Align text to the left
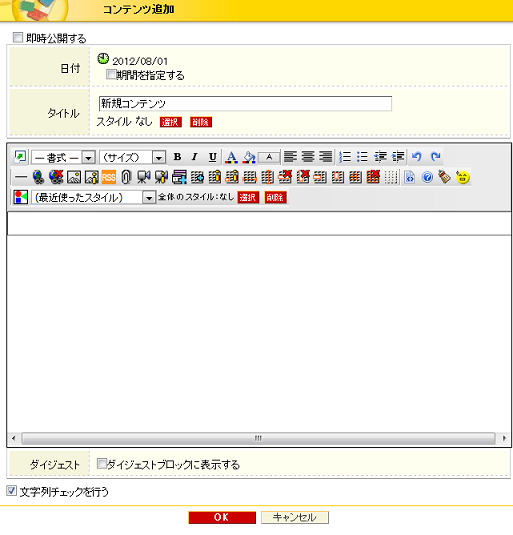Viewport: 513px width, 535px height. click(x=290, y=157)
